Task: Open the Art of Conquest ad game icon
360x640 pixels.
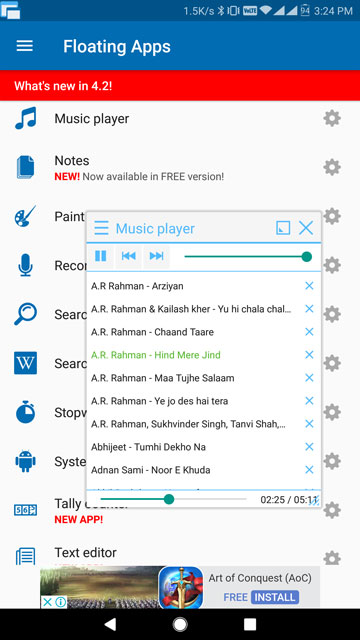Action: click(x=181, y=587)
